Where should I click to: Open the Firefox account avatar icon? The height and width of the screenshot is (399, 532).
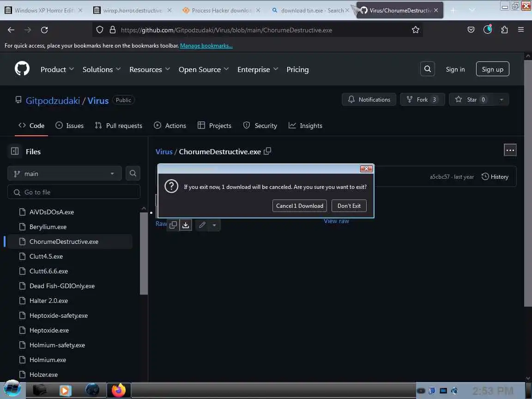[x=488, y=30]
